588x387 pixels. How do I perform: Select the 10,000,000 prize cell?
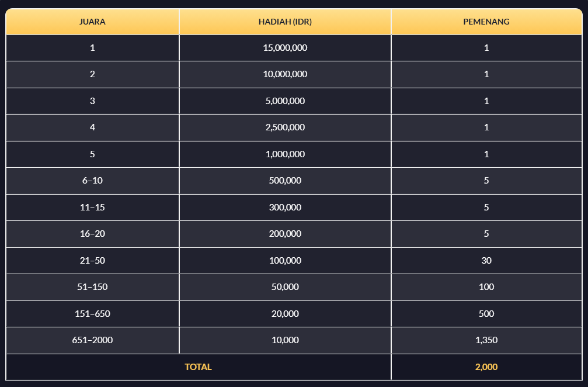click(x=285, y=74)
